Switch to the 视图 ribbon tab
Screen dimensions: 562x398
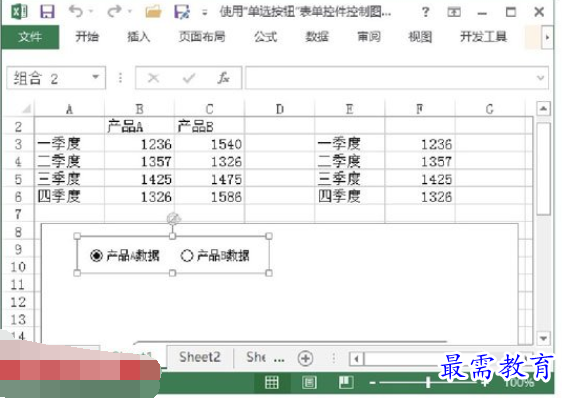point(420,37)
